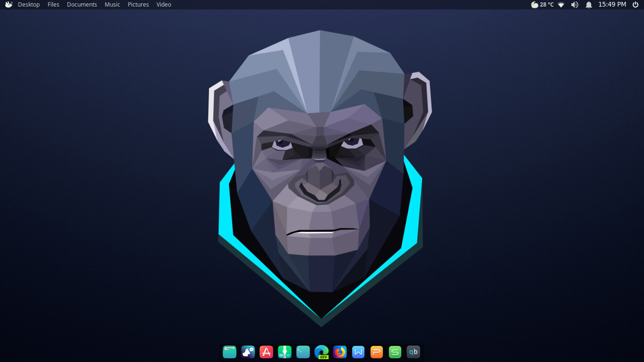
Task: Open the file manager from the dock
Action: tap(230, 352)
